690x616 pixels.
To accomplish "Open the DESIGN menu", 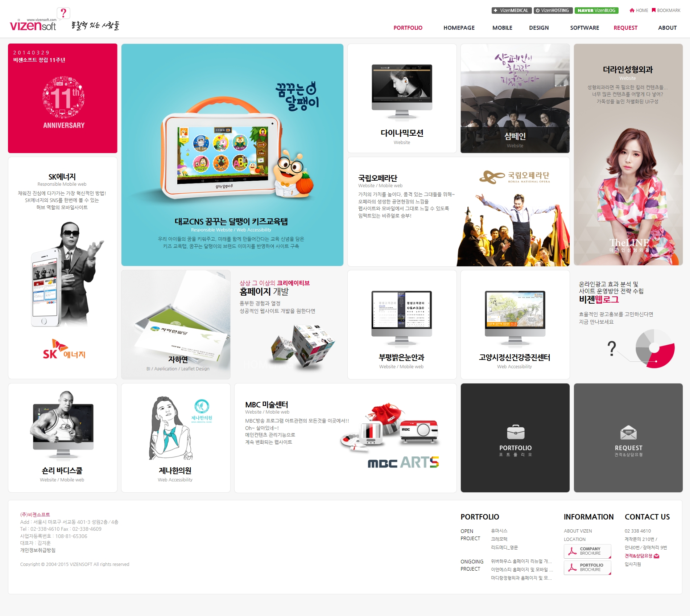I will pos(539,28).
